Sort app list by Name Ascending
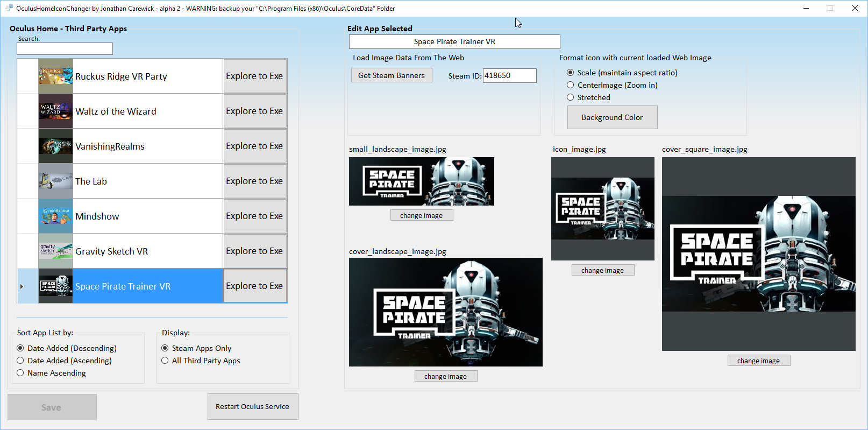 [20, 373]
